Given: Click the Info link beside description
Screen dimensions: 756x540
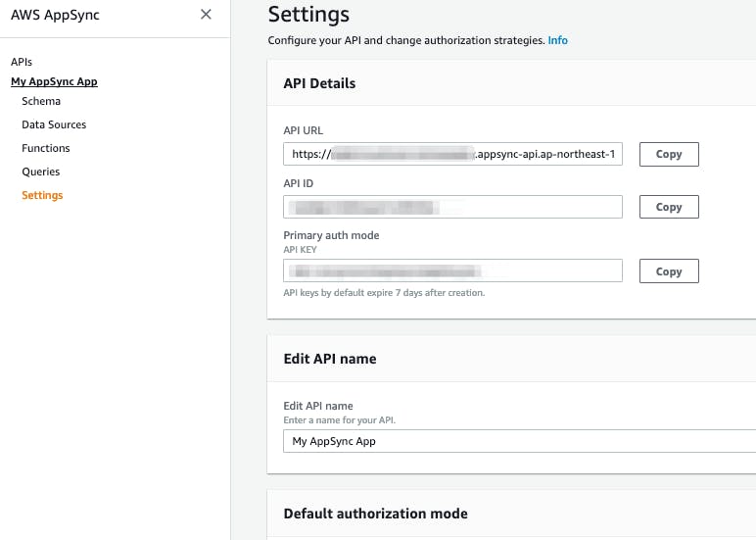Looking at the screenshot, I should coord(557,40).
